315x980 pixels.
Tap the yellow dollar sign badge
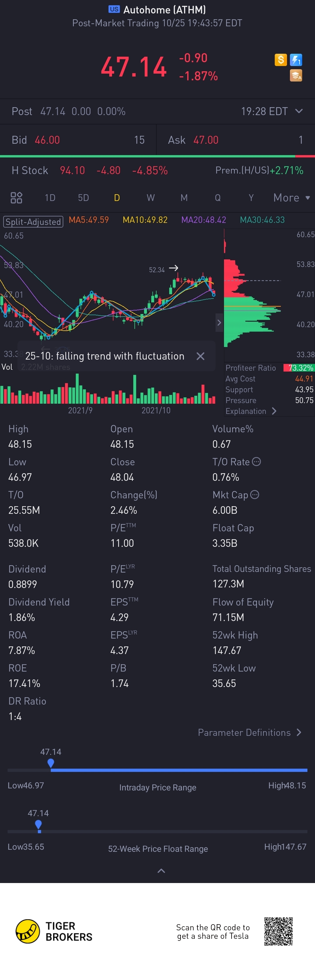pyautogui.click(x=280, y=60)
